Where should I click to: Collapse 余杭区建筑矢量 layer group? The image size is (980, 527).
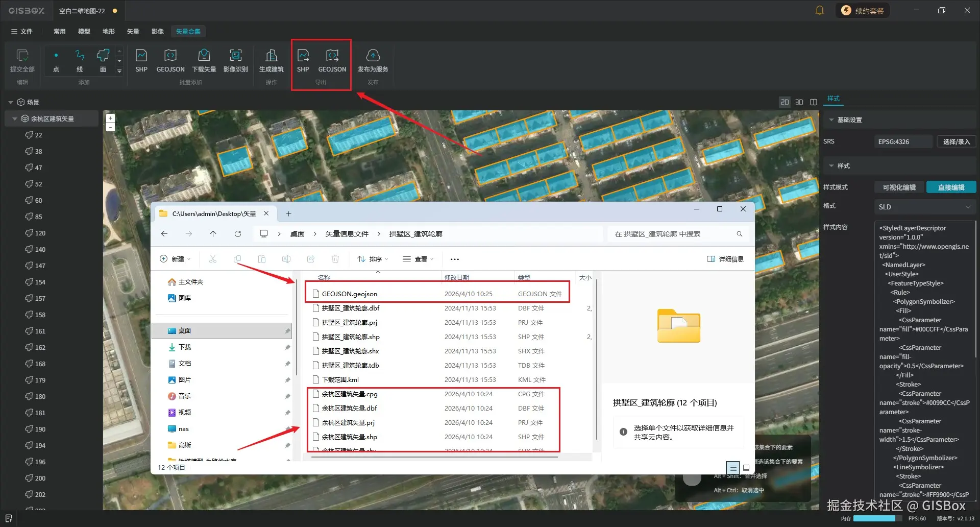click(x=15, y=119)
